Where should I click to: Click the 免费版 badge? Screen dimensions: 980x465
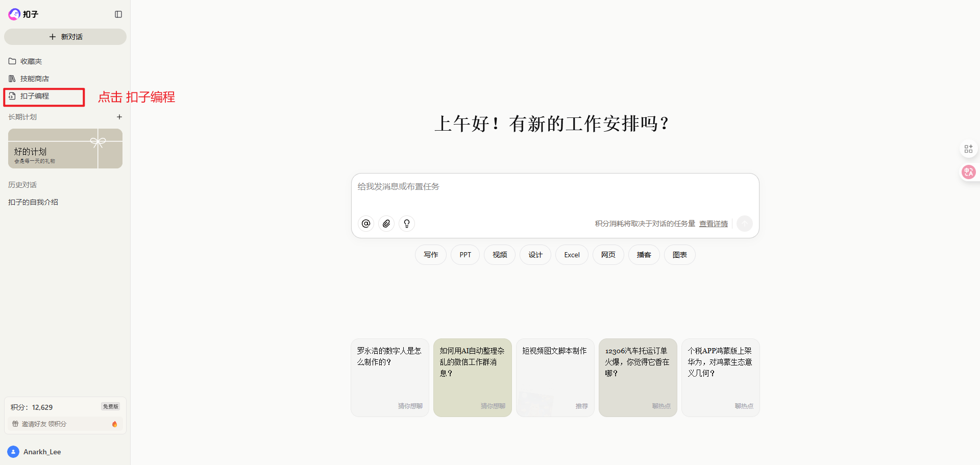pos(111,407)
